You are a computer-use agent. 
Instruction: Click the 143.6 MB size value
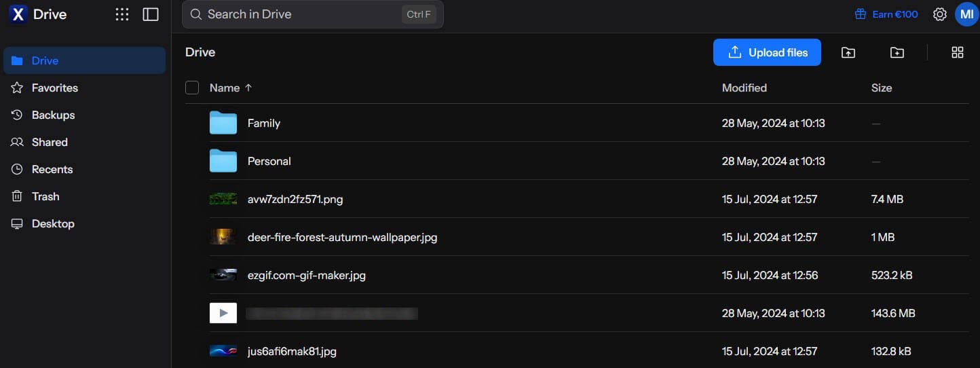click(x=893, y=313)
